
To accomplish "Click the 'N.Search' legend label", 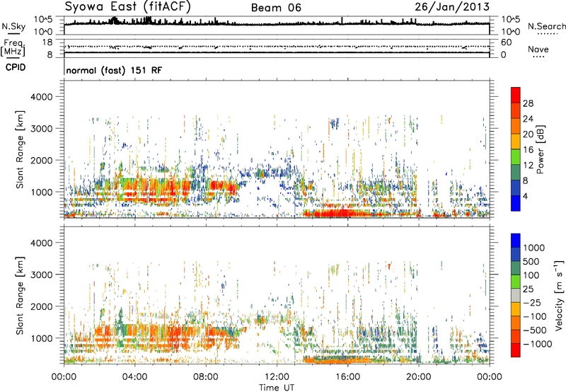I will (547, 26).
